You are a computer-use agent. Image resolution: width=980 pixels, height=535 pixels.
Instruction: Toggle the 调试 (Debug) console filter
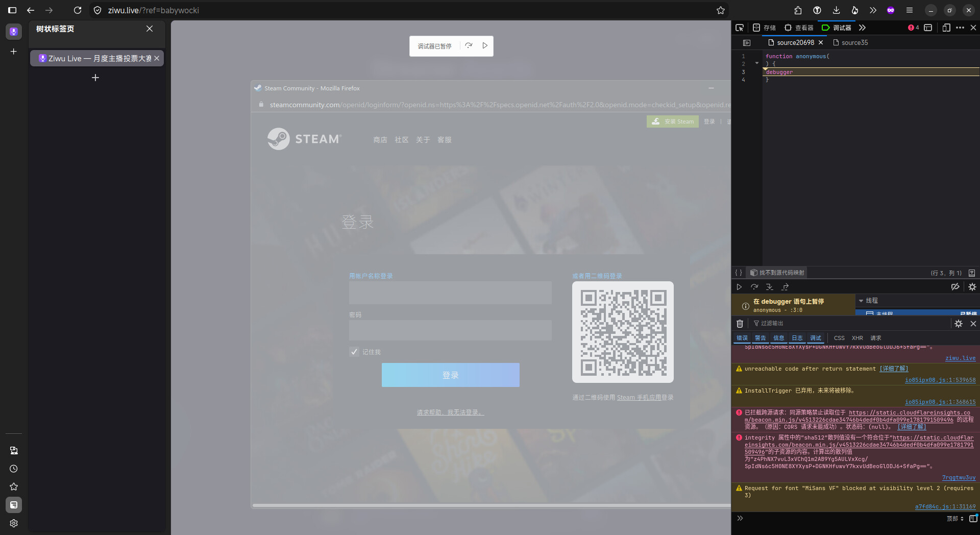(816, 338)
